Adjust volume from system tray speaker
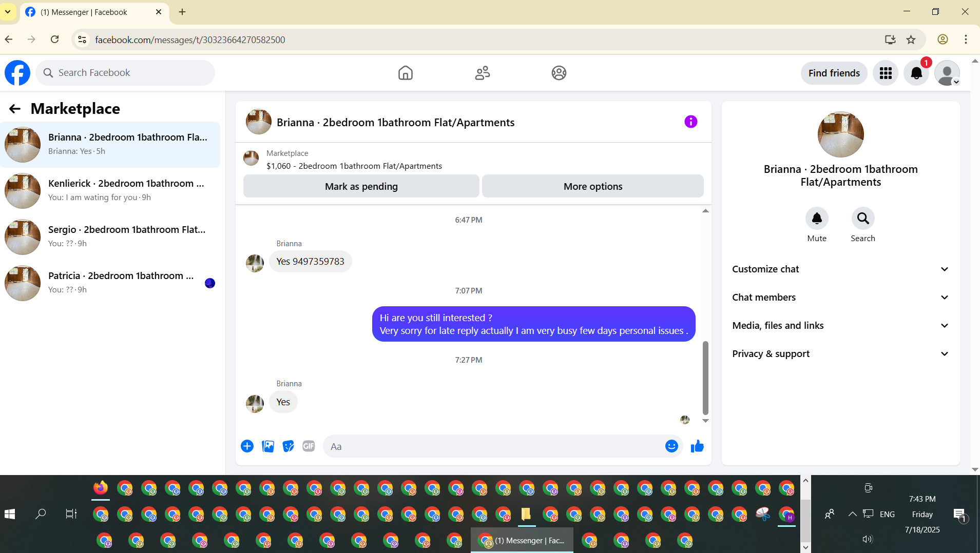Screen dimensions: 980x553 pos(867,539)
